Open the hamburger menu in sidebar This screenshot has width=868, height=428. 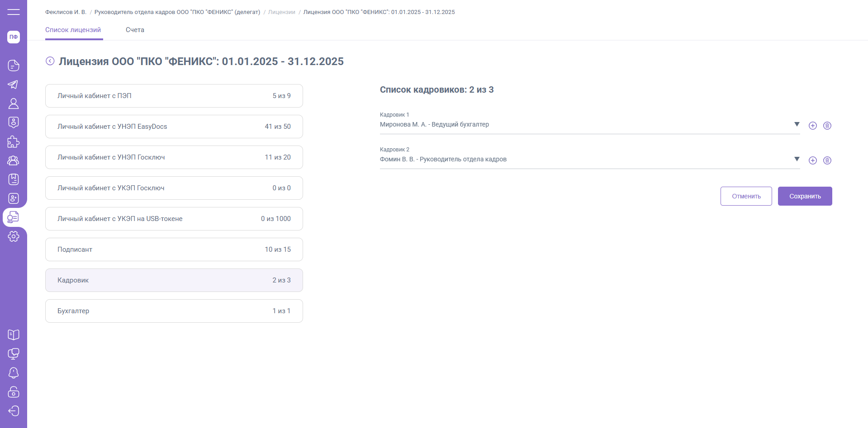(x=14, y=12)
